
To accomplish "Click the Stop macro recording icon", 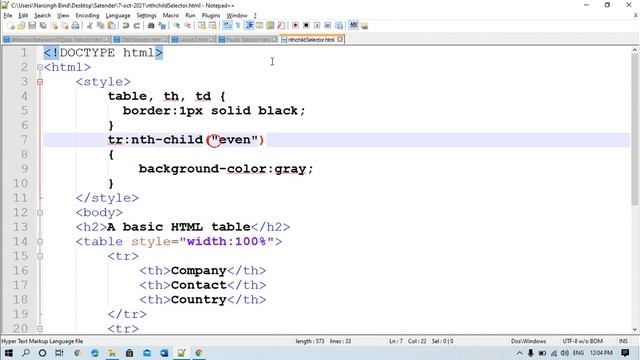I will pos(306,26).
